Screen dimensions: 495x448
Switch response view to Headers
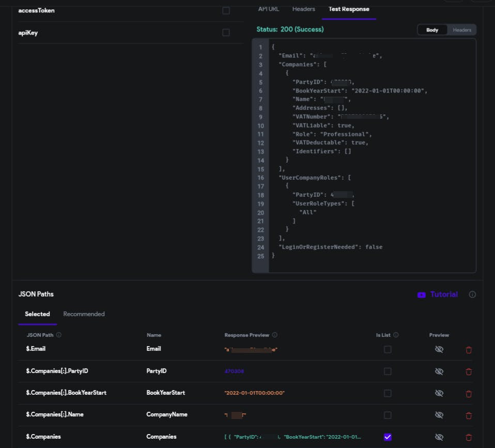[x=462, y=30]
